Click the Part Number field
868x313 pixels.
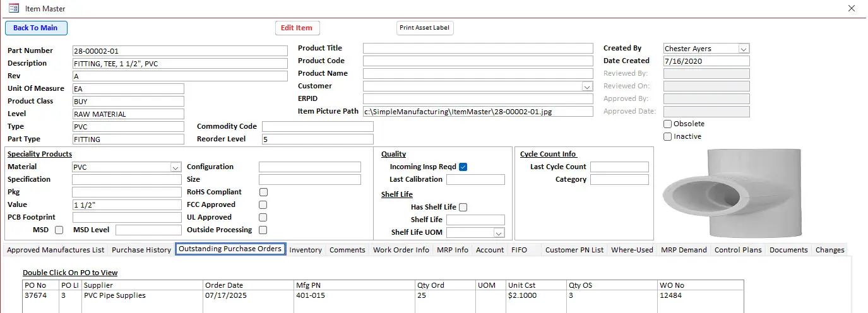[180, 51]
